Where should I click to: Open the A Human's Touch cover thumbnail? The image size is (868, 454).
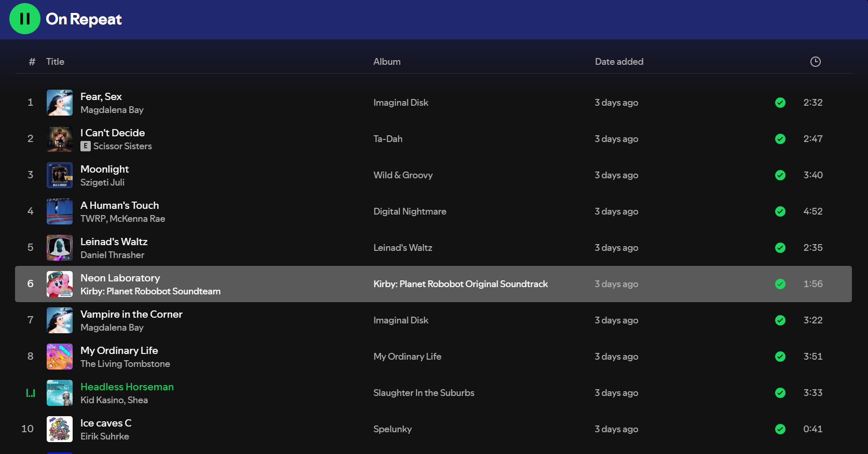(60, 211)
